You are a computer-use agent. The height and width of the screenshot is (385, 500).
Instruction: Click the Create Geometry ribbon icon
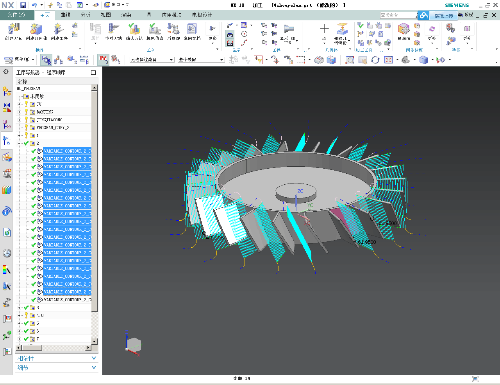point(36,32)
